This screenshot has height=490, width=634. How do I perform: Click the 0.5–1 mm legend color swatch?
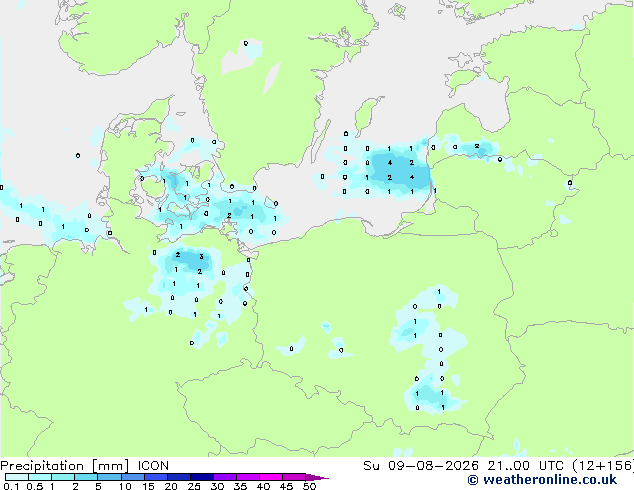[40, 477]
